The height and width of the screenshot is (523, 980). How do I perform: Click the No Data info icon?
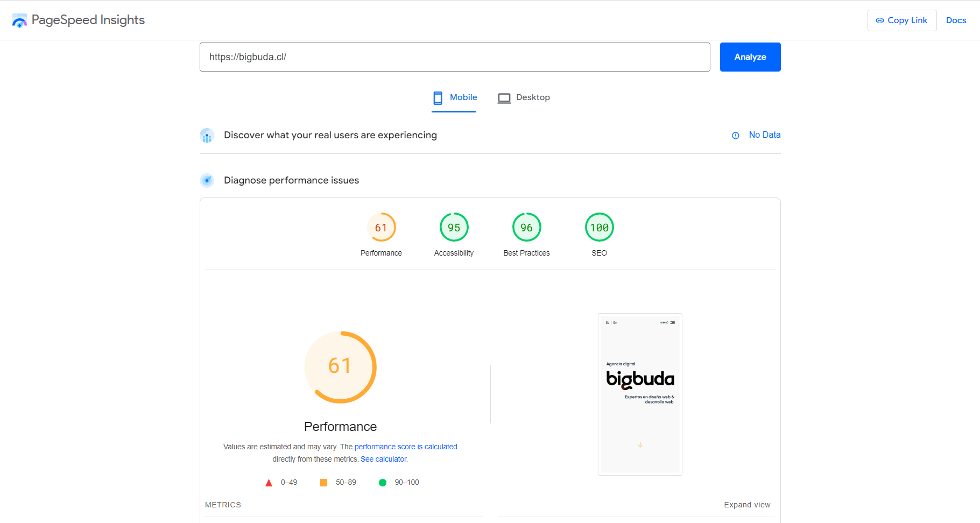[736, 136]
